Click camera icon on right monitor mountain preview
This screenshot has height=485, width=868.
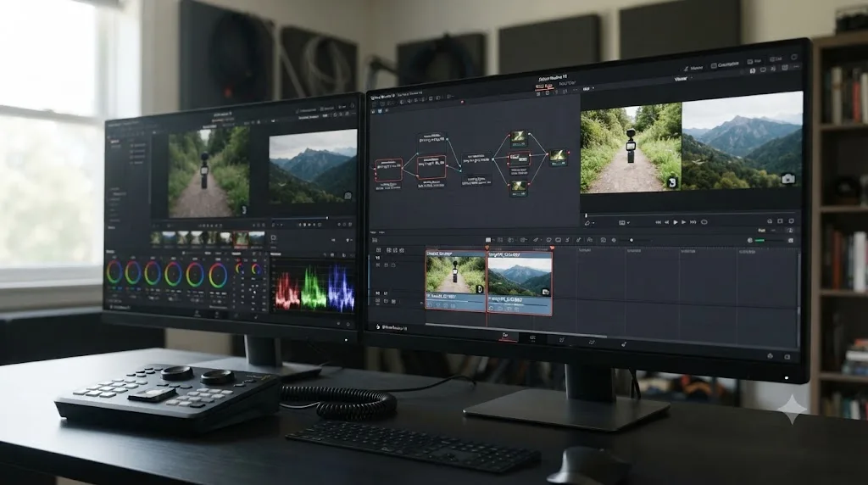[788, 179]
